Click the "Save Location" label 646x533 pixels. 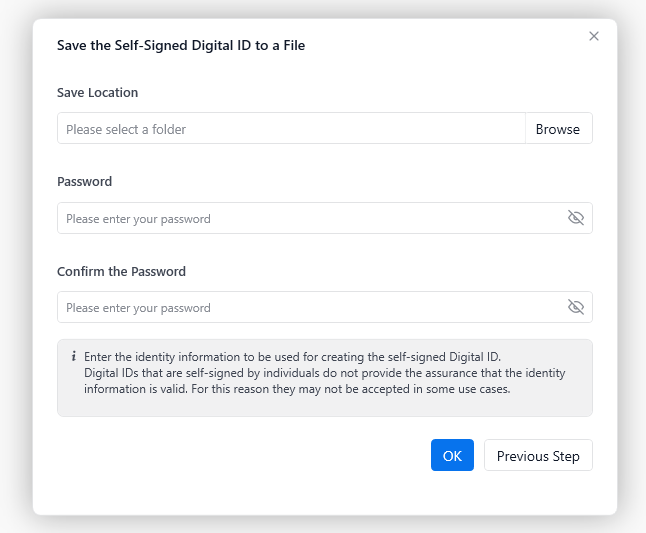click(x=98, y=93)
